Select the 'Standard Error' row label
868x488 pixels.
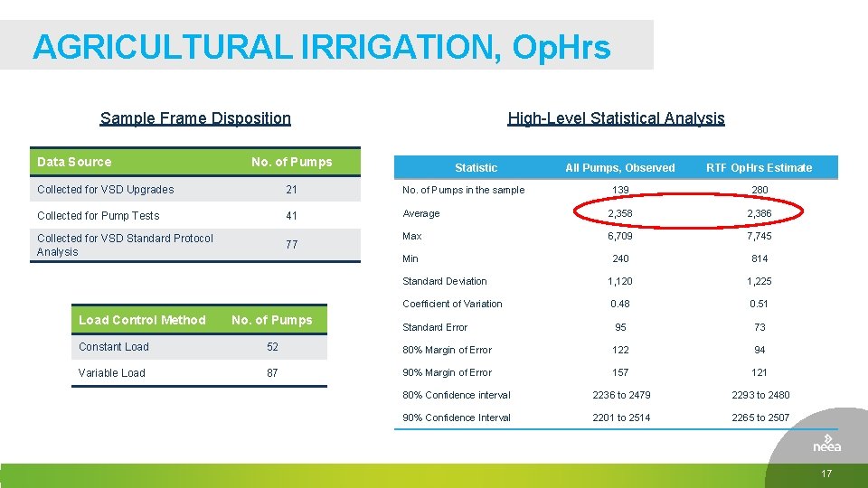(x=435, y=327)
